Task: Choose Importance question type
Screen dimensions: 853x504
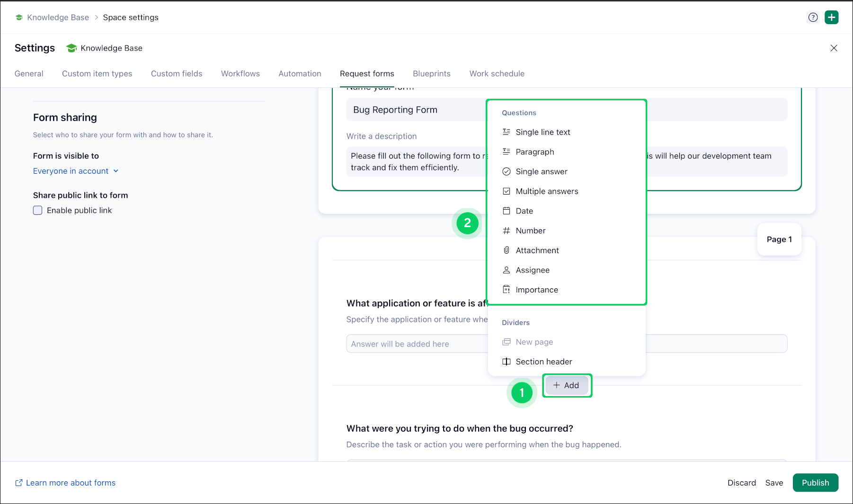Action: [x=536, y=290]
